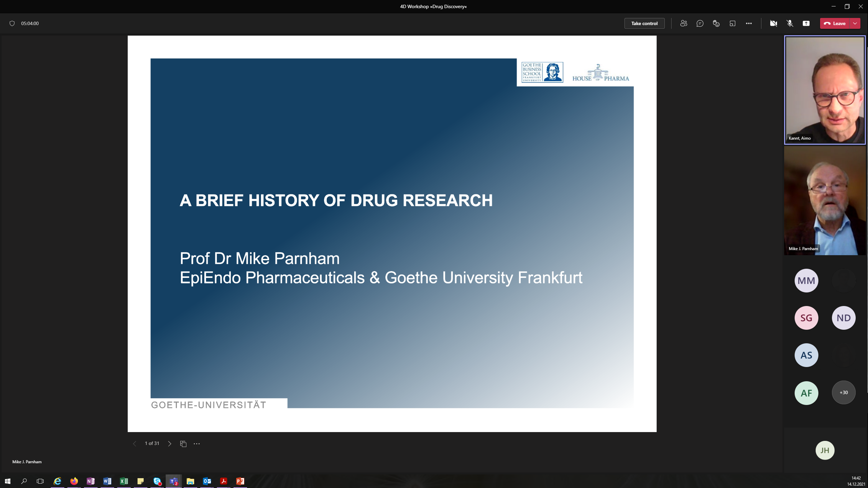
Task: Open Task View on taskbar
Action: [40, 481]
